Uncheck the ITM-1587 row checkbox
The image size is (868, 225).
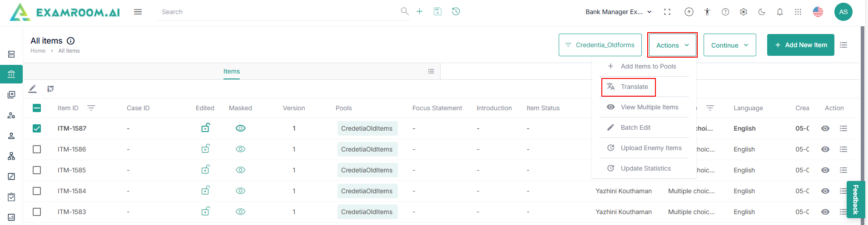coord(37,128)
